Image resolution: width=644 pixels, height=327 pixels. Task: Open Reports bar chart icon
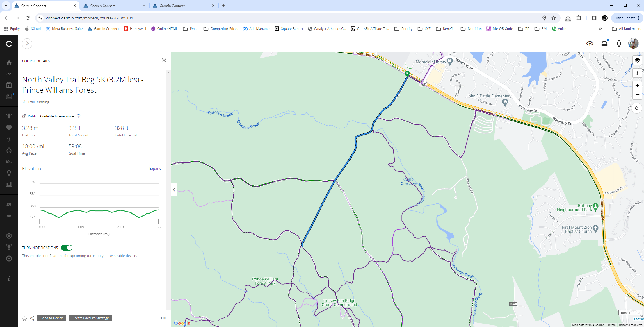(9, 185)
